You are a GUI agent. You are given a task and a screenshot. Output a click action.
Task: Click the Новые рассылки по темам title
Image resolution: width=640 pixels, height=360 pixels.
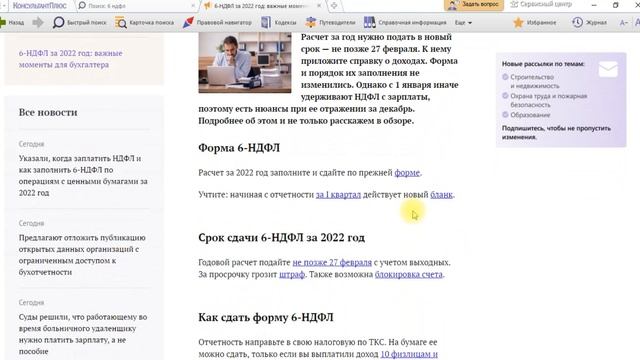click(543, 64)
